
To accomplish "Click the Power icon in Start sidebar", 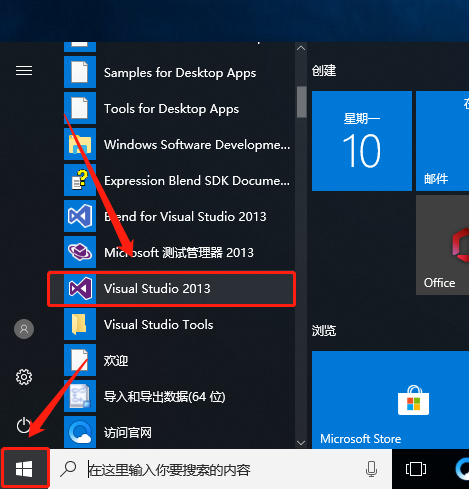I will click(x=24, y=425).
